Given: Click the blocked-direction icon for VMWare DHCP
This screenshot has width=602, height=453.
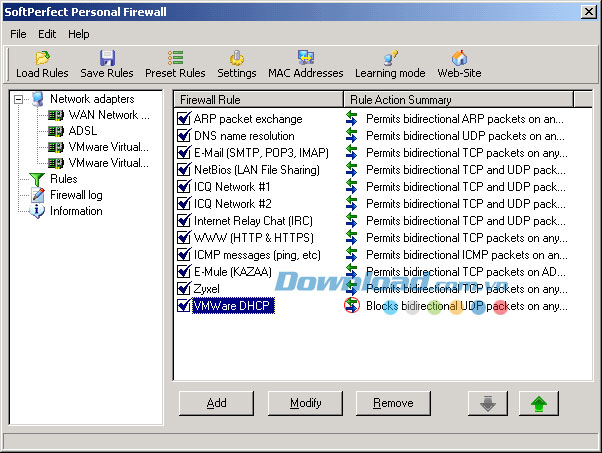Looking at the screenshot, I should point(352,306).
